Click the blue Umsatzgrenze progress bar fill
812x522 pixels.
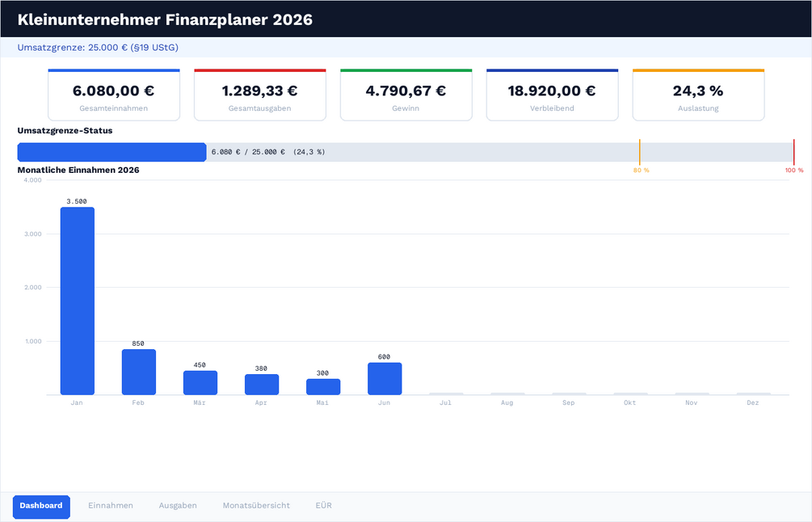[111, 152]
